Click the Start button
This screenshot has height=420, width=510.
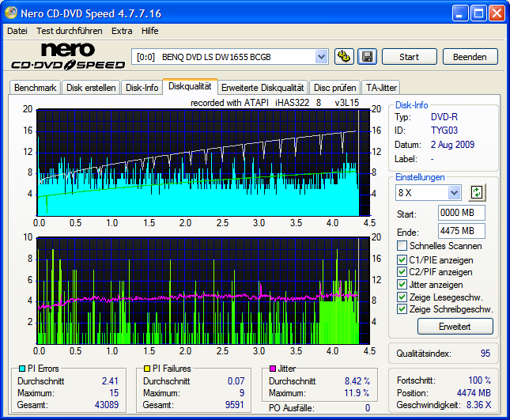(409, 57)
